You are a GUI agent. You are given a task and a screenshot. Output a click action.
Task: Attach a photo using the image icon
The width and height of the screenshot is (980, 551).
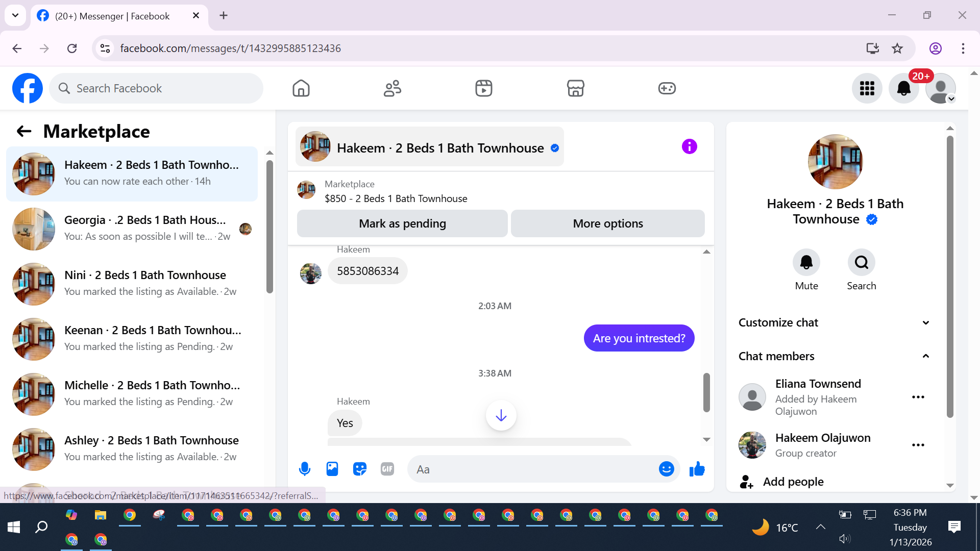click(x=332, y=469)
